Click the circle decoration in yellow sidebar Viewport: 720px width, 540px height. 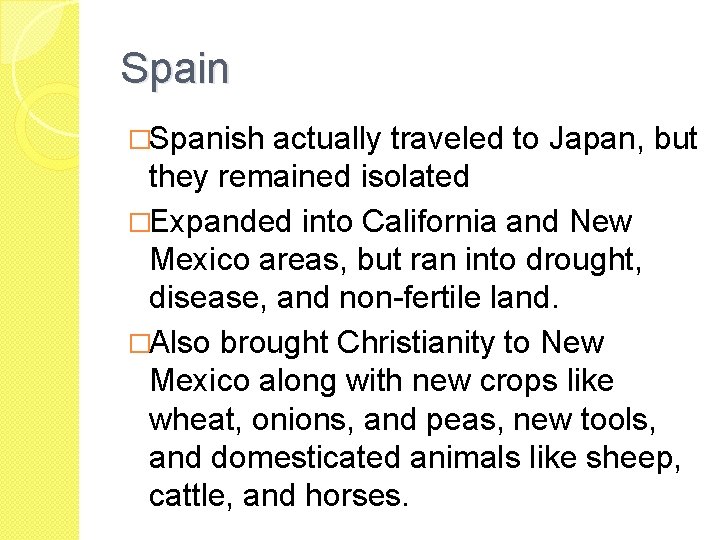[x=48, y=125]
